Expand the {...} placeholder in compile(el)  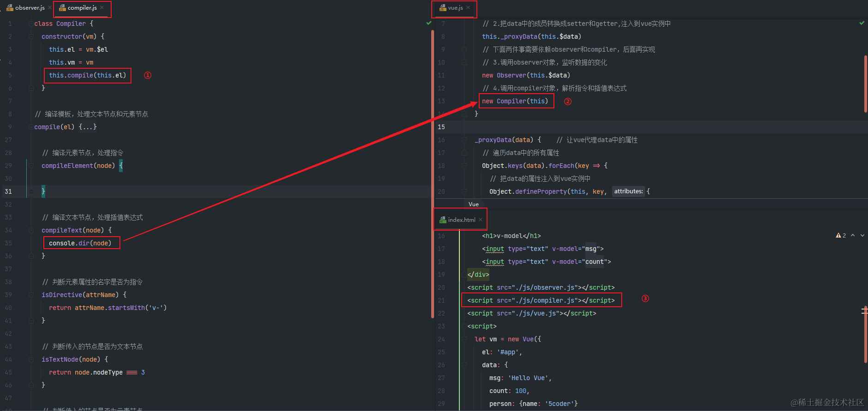[x=88, y=127]
